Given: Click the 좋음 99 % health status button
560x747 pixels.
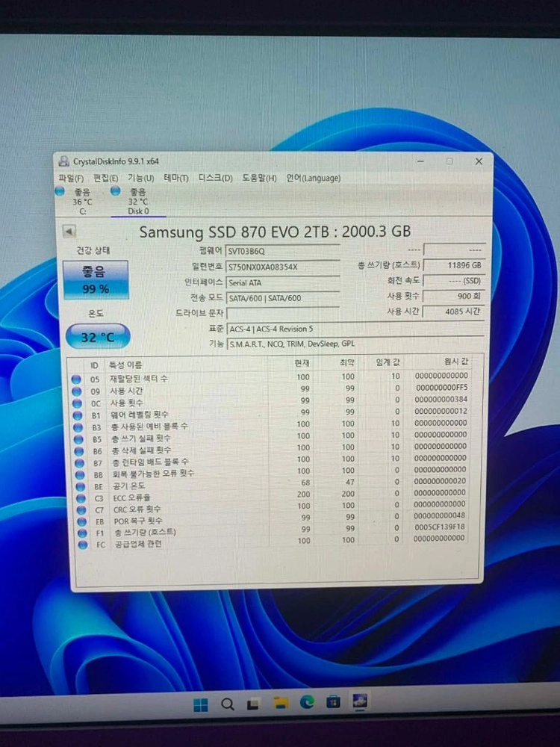Looking at the screenshot, I should click(96, 279).
